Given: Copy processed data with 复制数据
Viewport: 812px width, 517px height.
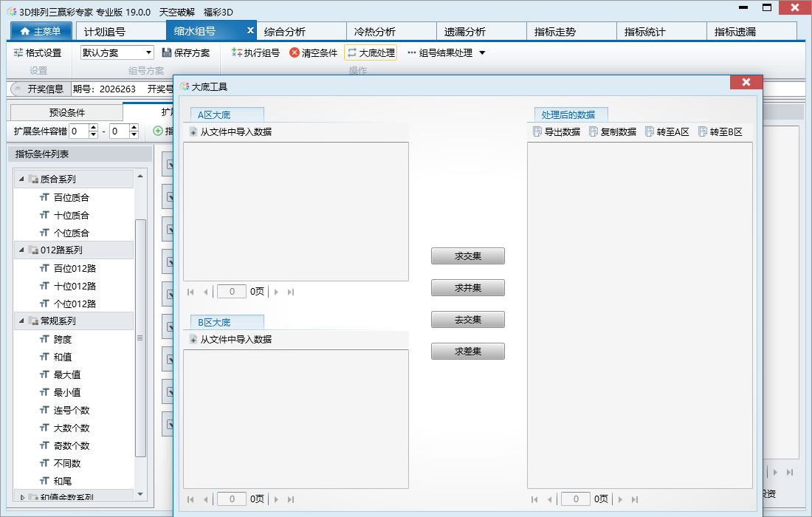Looking at the screenshot, I should (613, 132).
